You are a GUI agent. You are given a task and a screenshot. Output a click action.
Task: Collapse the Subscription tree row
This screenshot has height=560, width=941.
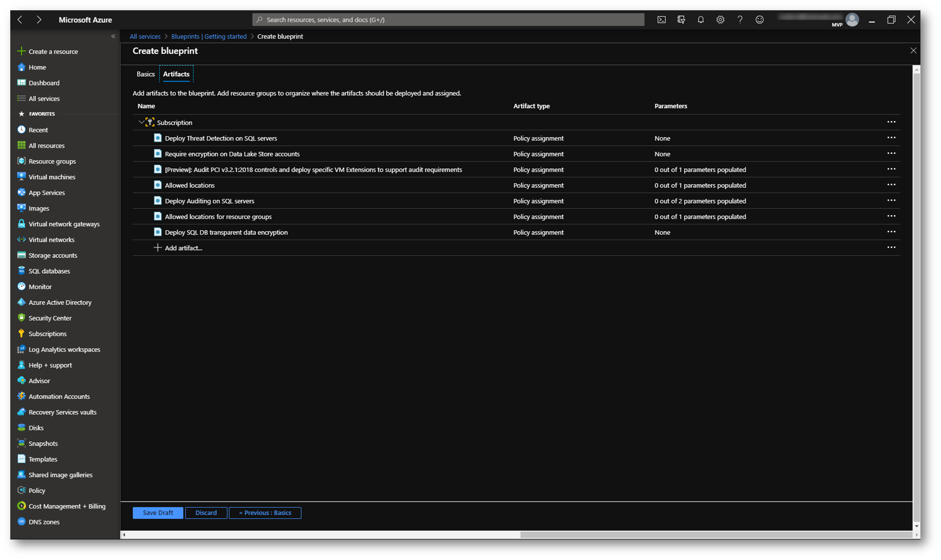141,122
